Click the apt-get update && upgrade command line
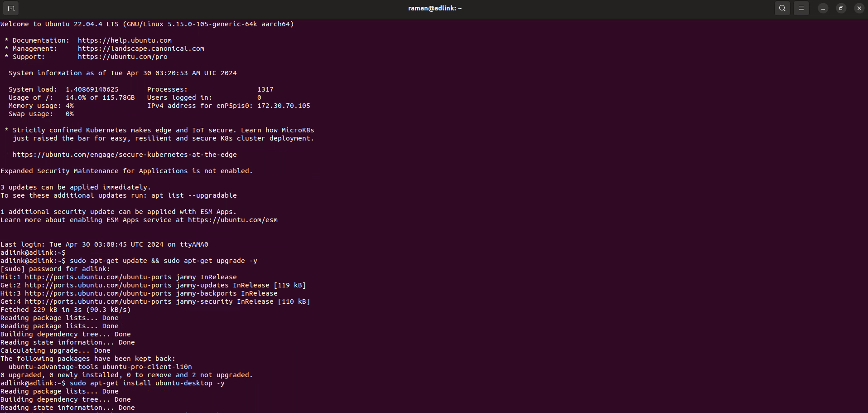The width and height of the screenshot is (868, 413). pos(129,261)
